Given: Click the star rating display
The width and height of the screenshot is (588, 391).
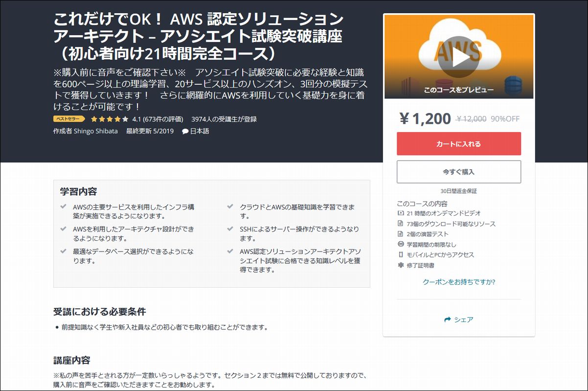Looking at the screenshot, I should [x=110, y=119].
